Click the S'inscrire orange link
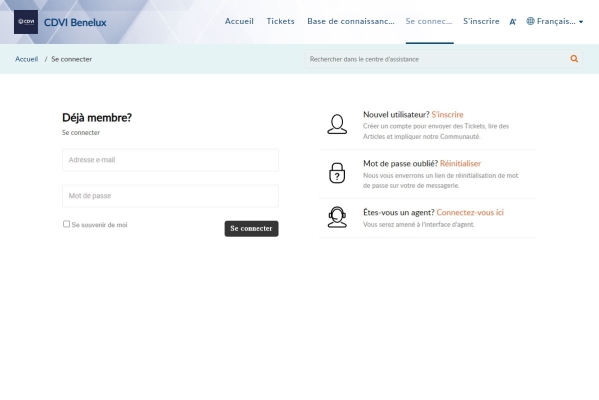This screenshot has height=400, width=599. pos(447,115)
